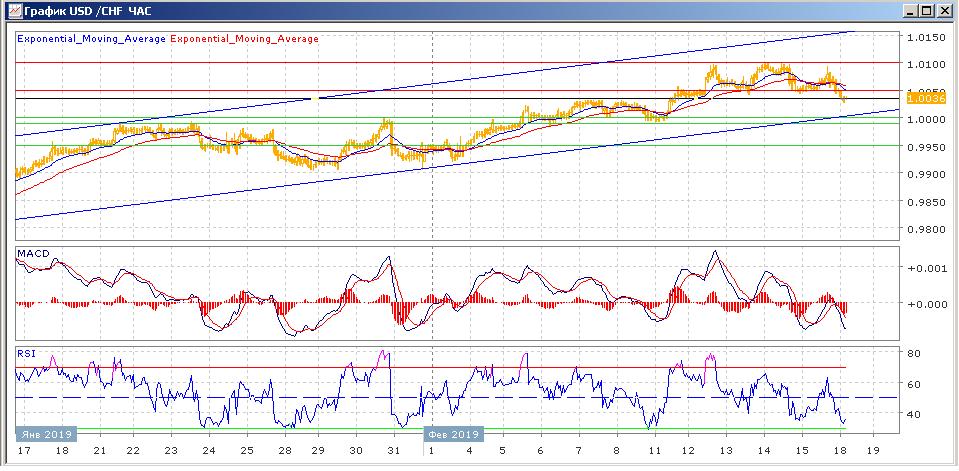This screenshot has width=959, height=471.
Task: Click the MACD indicator panel label
Action: [x=33, y=253]
